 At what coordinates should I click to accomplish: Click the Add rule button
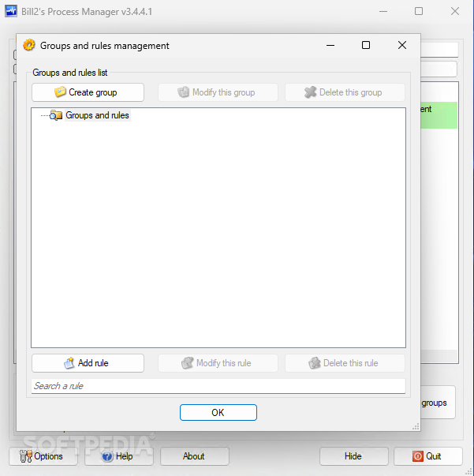tap(88, 363)
